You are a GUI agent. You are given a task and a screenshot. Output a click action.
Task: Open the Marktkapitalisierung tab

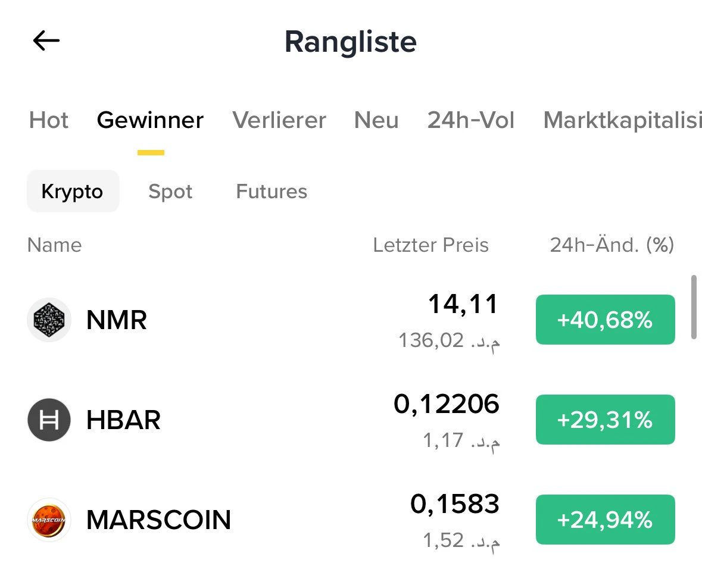(x=622, y=120)
